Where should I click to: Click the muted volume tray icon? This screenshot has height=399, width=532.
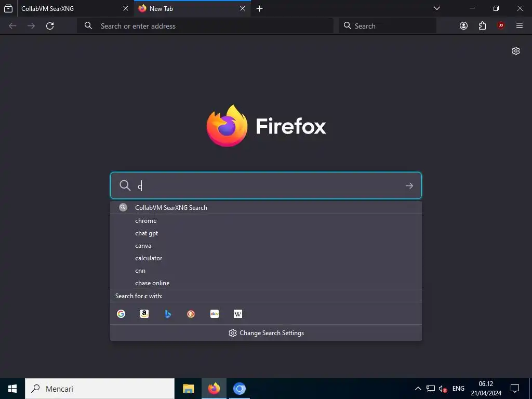[443, 389]
